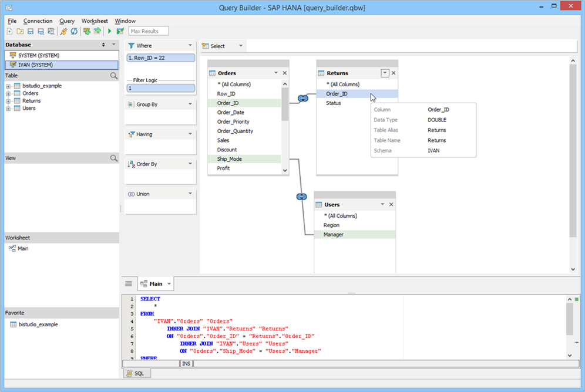The width and height of the screenshot is (585, 392).
Task: Click the Run to table toolbar icon
Action: coord(120,31)
